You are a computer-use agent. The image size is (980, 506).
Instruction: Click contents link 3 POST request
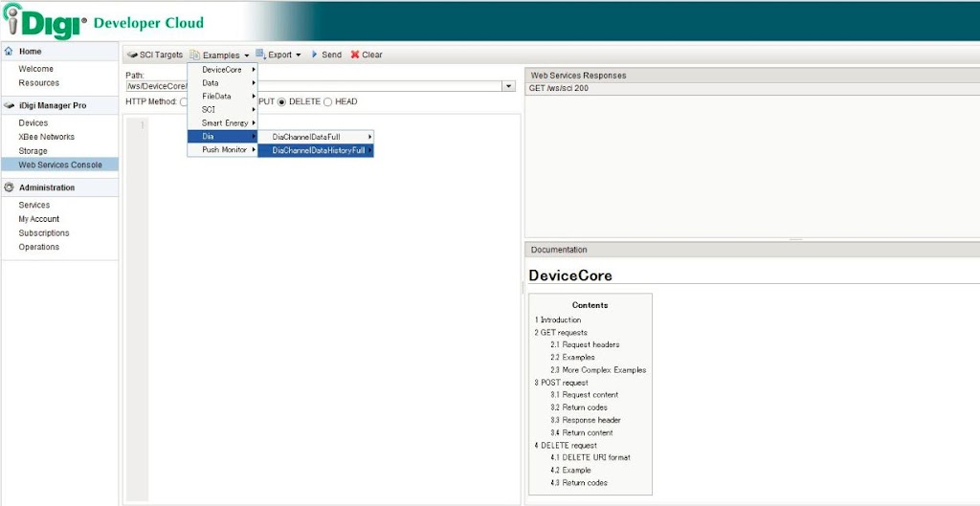click(x=561, y=383)
